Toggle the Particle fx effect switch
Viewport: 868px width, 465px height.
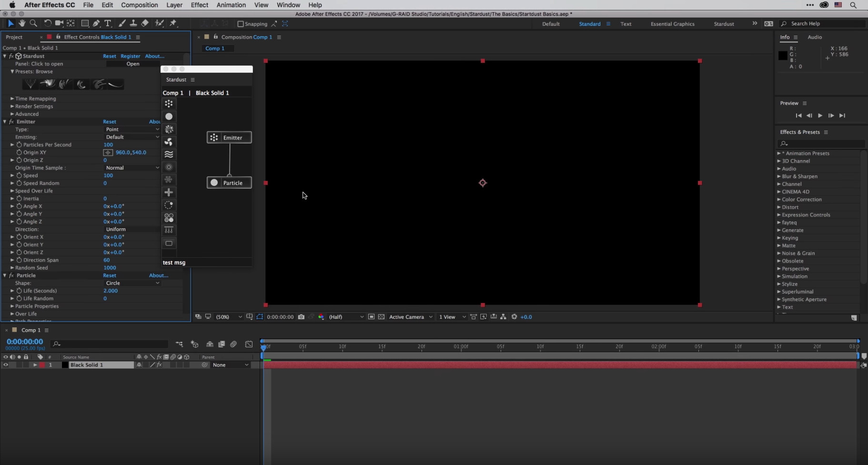point(11,275)
